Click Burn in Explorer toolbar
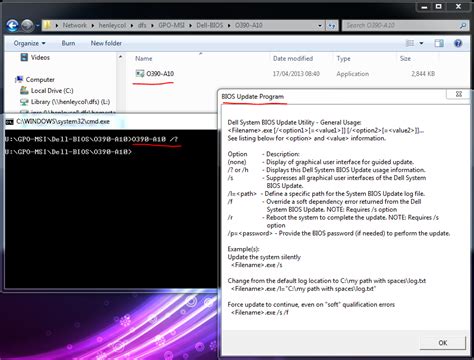Viewport: 474px width, 360px height. [x=68, y=43]
